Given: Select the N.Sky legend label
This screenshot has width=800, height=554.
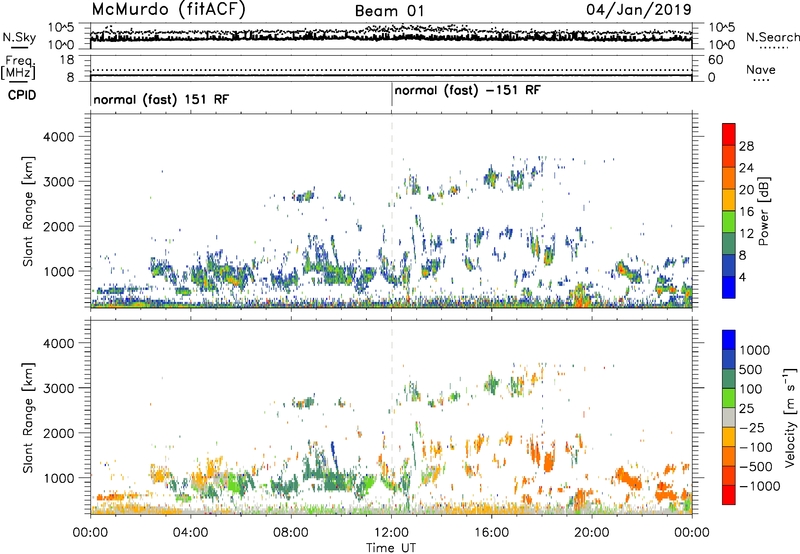Looking at the screenshot, I should coord(19,37).
